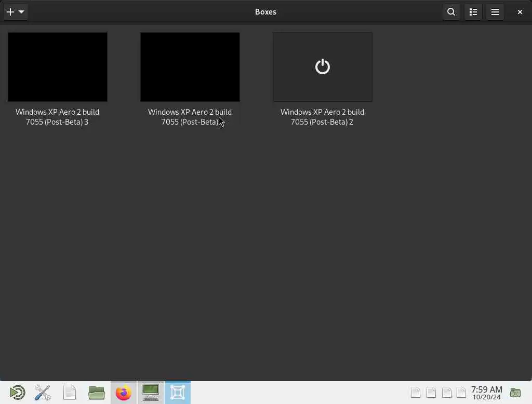
Task: Switch to Firefox in the taskbar
Action: pyautogui.click(x=124, y=393)
